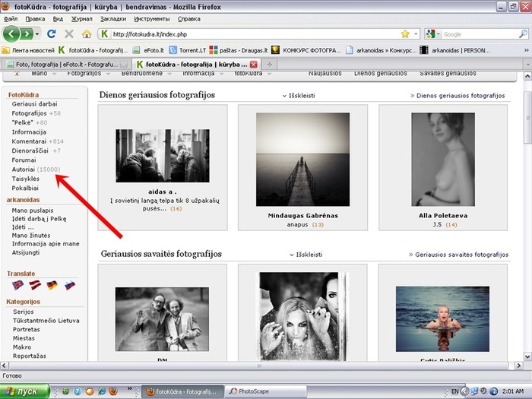Open the pier photo by Mindaugas Gabrėnas
Viewport: 532px width, 399px height.
tap(302, 160)
